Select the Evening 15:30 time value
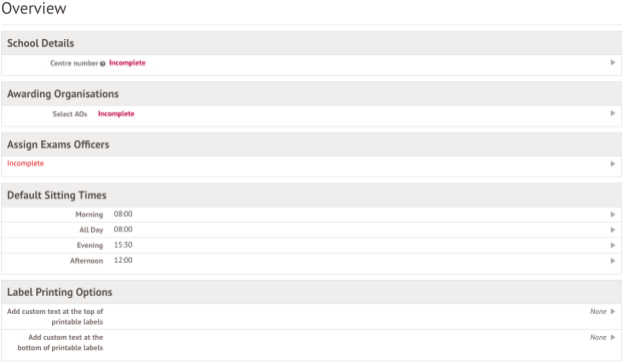 123,245
